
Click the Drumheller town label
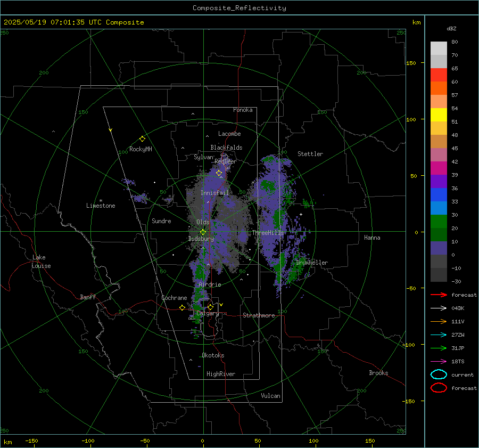click(312, 263)
